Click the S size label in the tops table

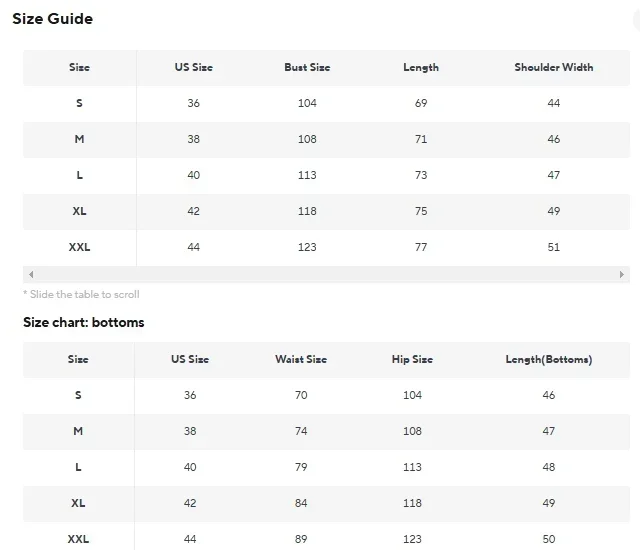point(79,103)
